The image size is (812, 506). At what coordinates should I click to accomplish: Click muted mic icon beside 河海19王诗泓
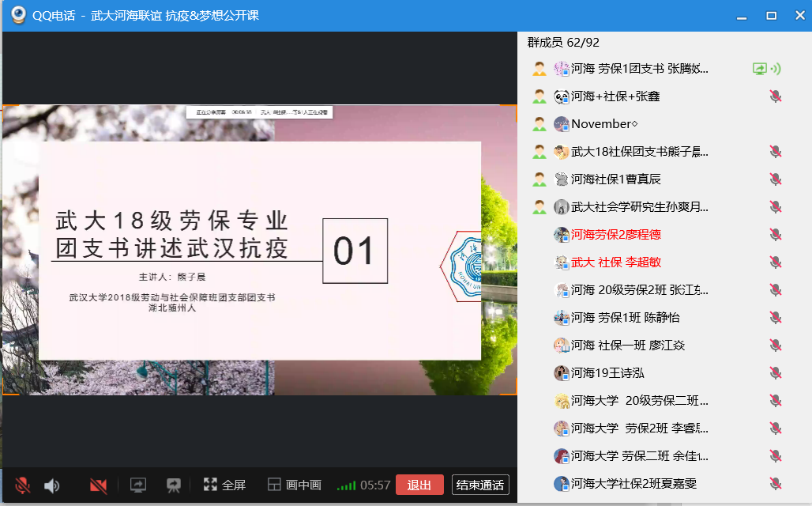pyautogui.click(x=776, y=373)
